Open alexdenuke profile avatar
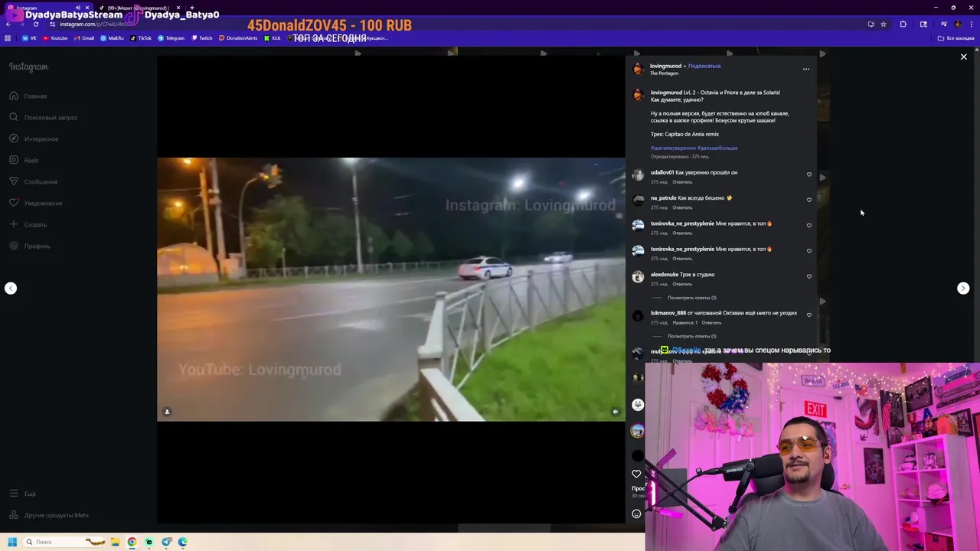 638,277
